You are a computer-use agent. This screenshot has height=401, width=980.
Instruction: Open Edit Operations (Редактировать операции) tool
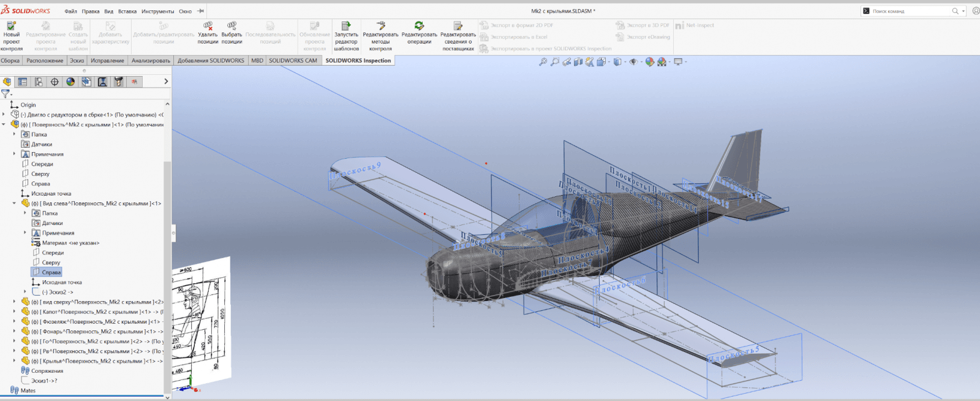[x=419, y=26]
